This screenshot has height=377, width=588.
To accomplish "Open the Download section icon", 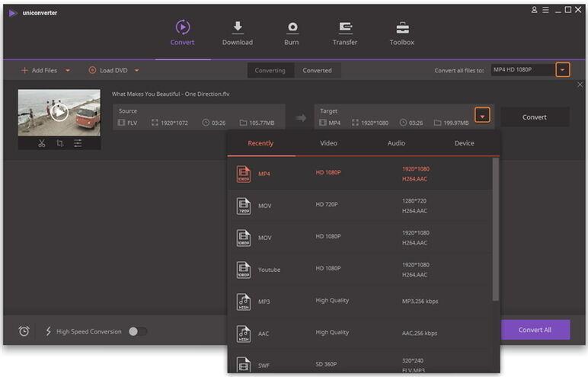I will [237, 28].
